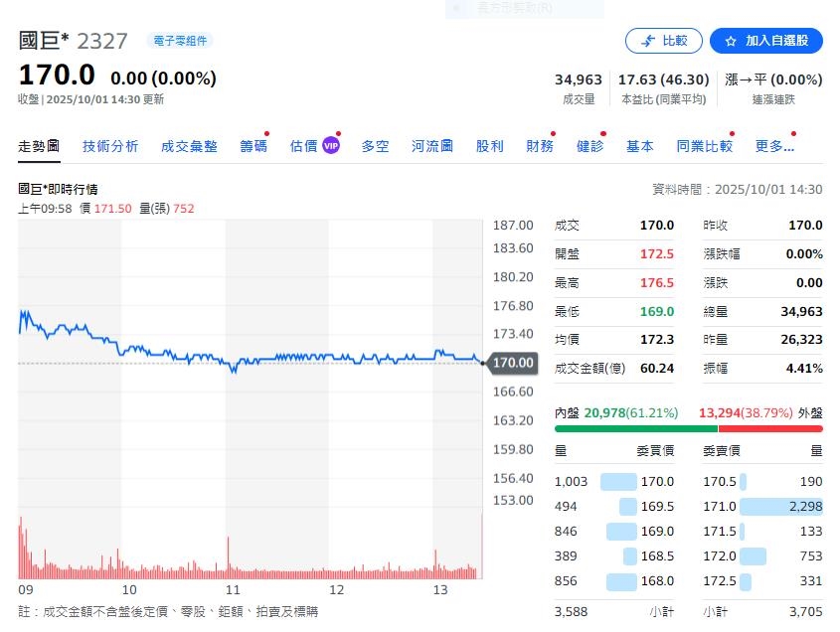
Task: Open the 成交彙整 view
Action: point(189,145)
